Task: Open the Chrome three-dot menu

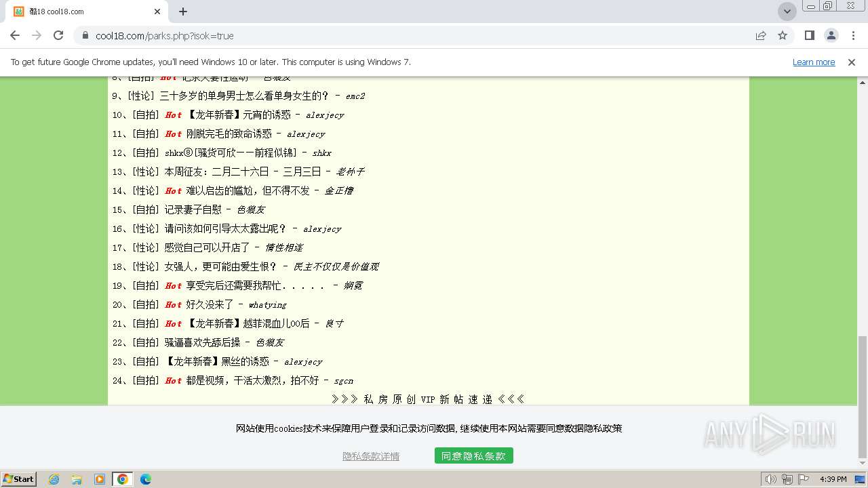Action: point(853,35)
